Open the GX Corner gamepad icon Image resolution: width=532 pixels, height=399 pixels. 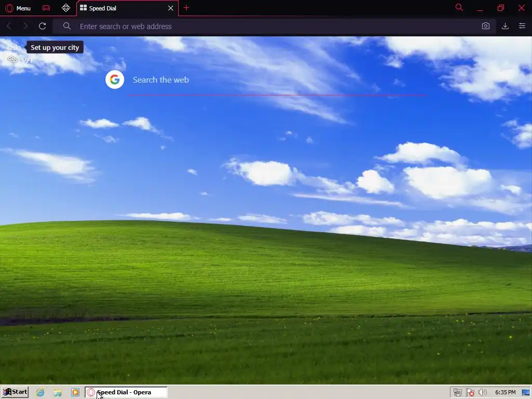pyautogui.click(x=46, y=8)
